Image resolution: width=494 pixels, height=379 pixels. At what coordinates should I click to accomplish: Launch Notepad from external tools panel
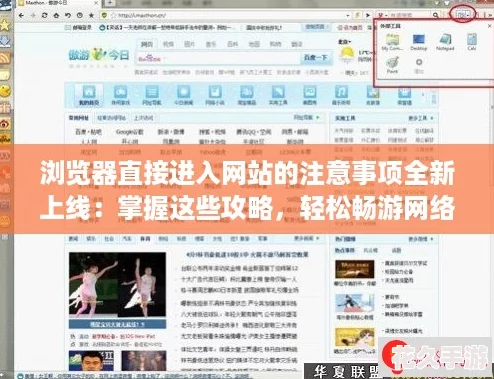pos(445,42)
